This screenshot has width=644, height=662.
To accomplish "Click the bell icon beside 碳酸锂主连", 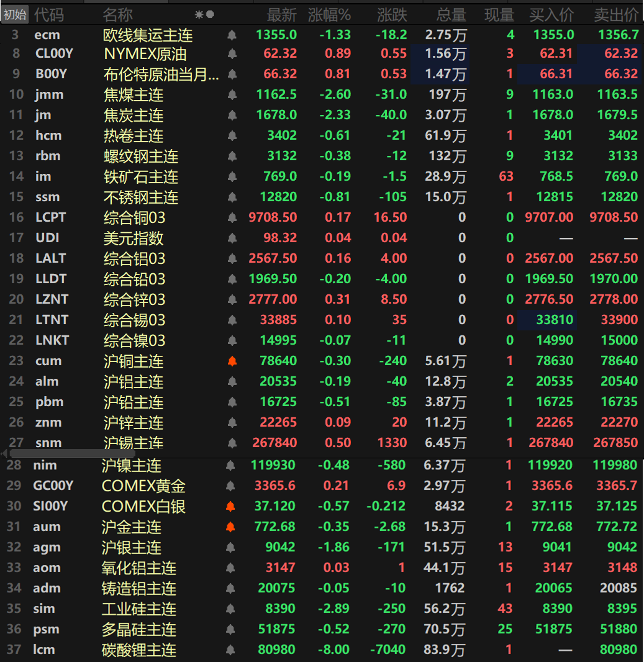I will [230, 650].
